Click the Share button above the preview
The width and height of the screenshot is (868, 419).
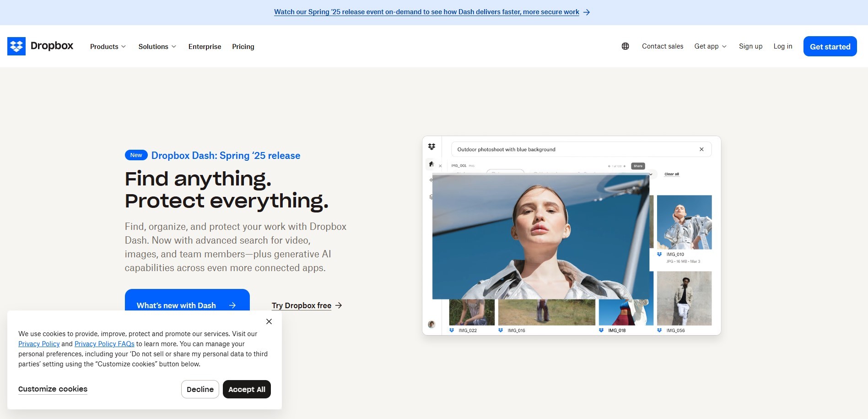point(638,166)
